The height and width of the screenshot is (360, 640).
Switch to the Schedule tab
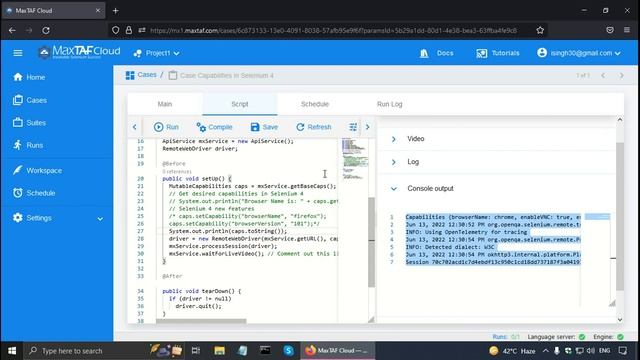pyautogui.click(x=315, y=104)
